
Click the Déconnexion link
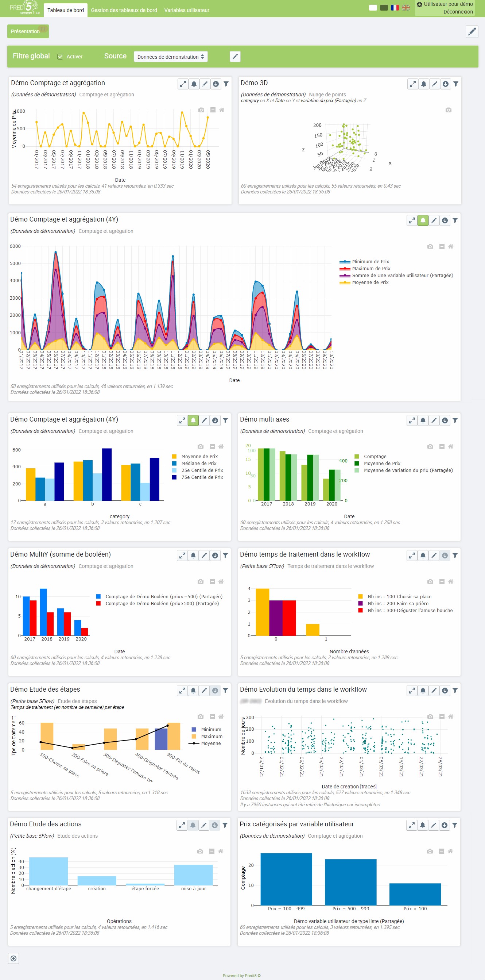pyautogui.click(x=458, y=12)
